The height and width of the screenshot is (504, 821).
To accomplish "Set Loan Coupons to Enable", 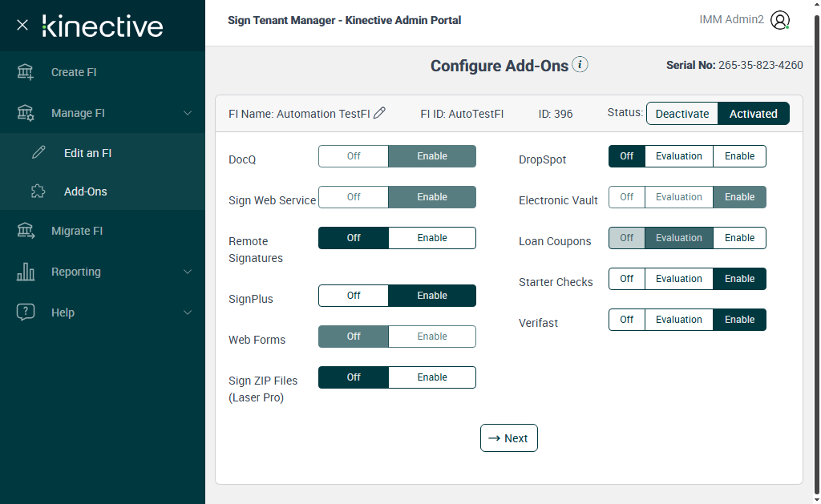I will (739, 238).
